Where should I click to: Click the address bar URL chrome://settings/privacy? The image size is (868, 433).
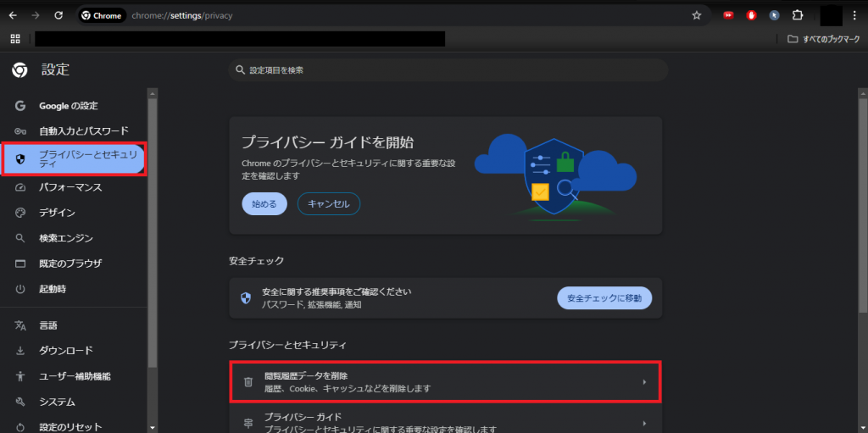[182, 15]
